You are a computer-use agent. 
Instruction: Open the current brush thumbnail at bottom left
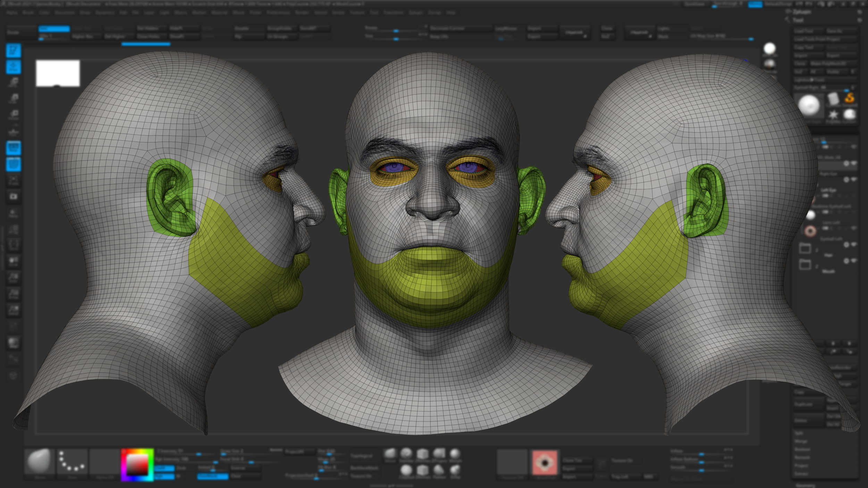(x=40, y=462)
